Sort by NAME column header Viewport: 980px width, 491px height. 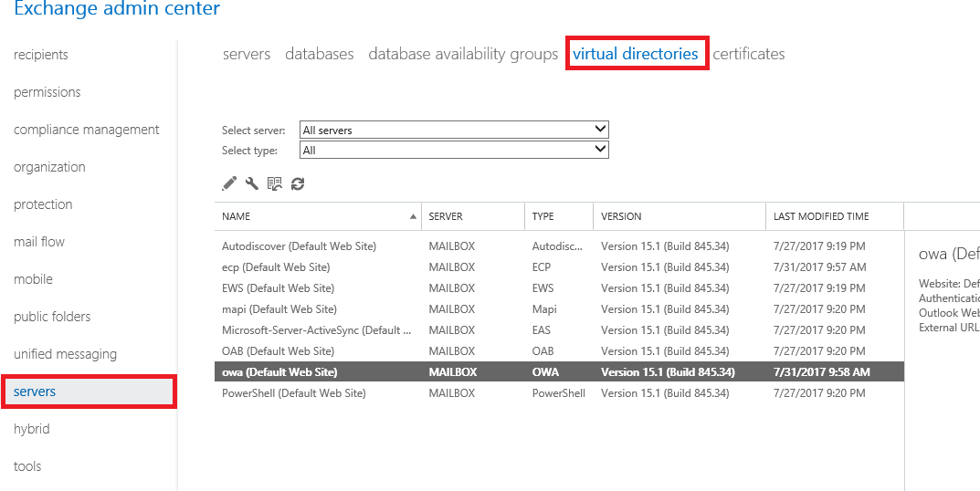(318, 216)
